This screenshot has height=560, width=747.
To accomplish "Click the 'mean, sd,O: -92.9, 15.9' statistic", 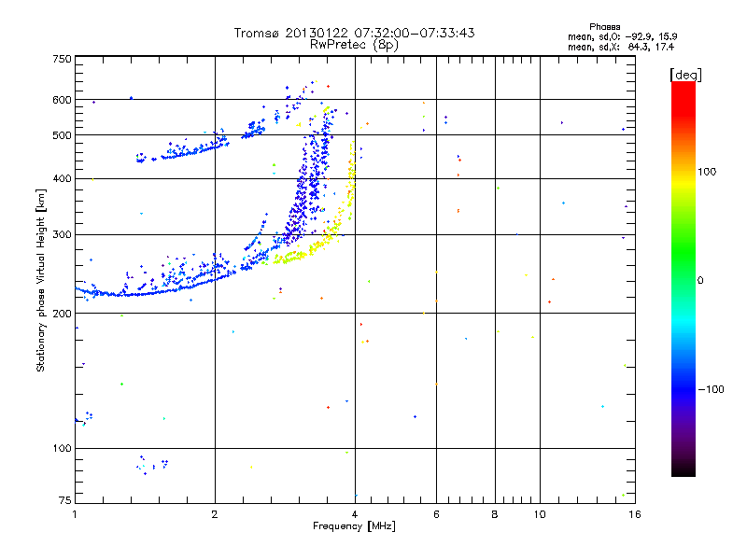I will 622,36.
